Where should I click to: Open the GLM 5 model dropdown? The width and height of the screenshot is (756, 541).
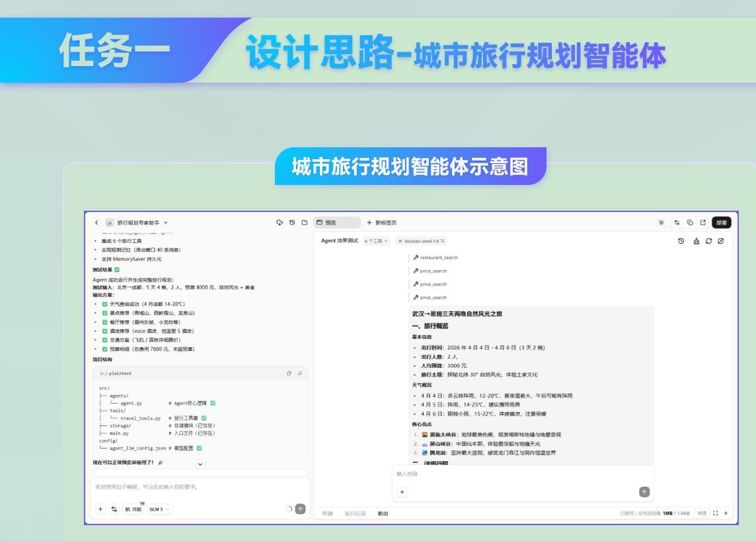pyautogui.click(x=159, y=509)
